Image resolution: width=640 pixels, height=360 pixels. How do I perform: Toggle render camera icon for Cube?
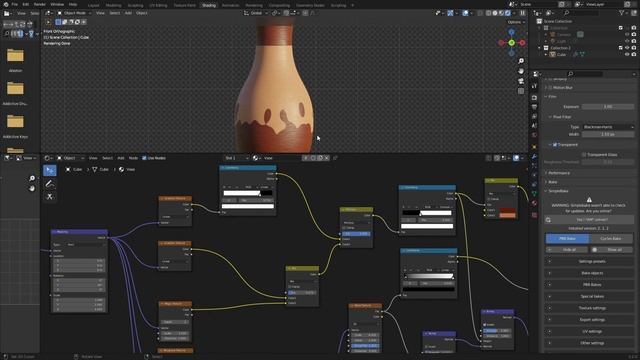click(x=634, y=54)
